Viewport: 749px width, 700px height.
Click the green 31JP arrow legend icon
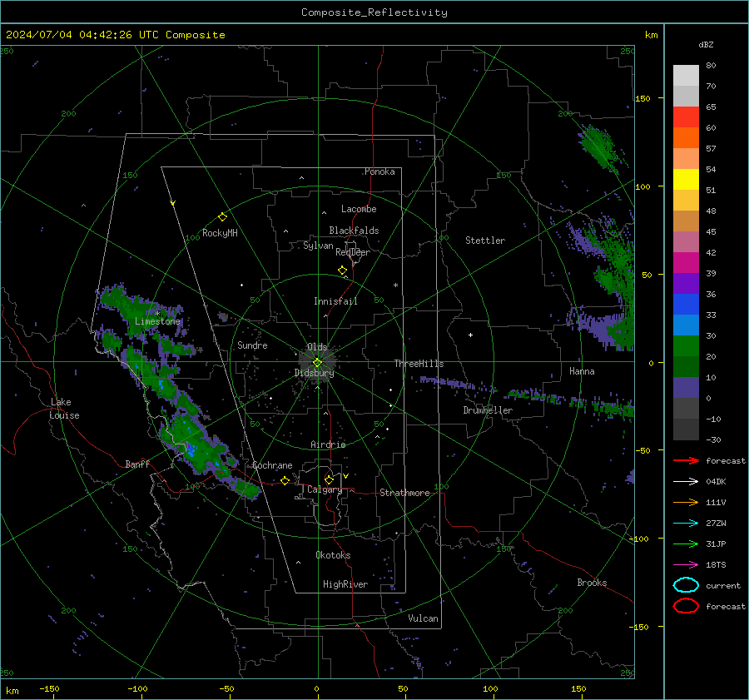[686, 544]
